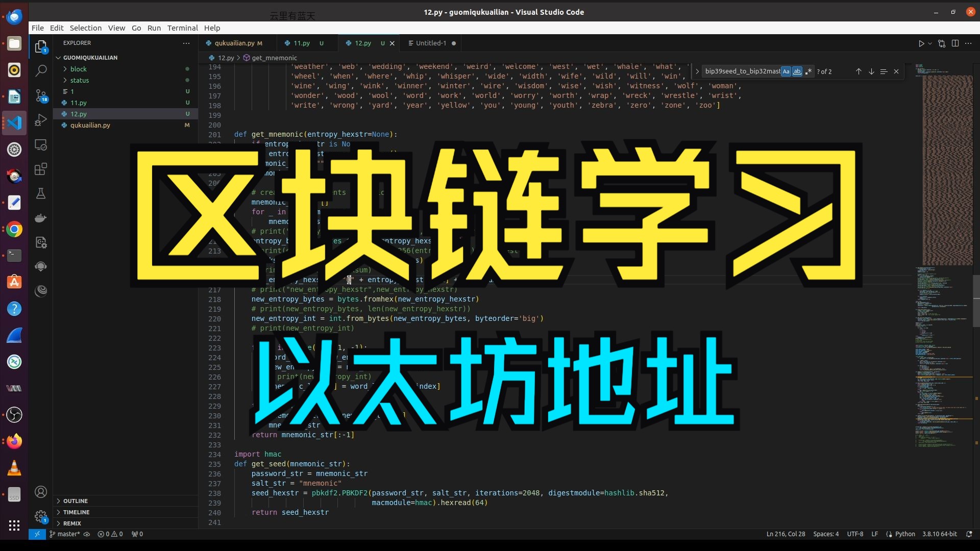Switch to the qukuailian.py tab
This screenshot has width=980, height=551.
[234, 43]
